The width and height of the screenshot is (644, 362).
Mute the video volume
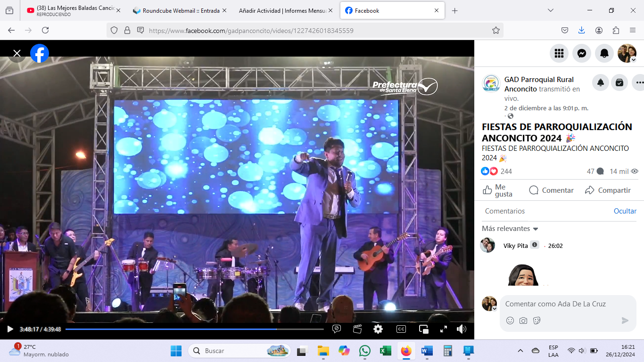click(x=462, y=329)
